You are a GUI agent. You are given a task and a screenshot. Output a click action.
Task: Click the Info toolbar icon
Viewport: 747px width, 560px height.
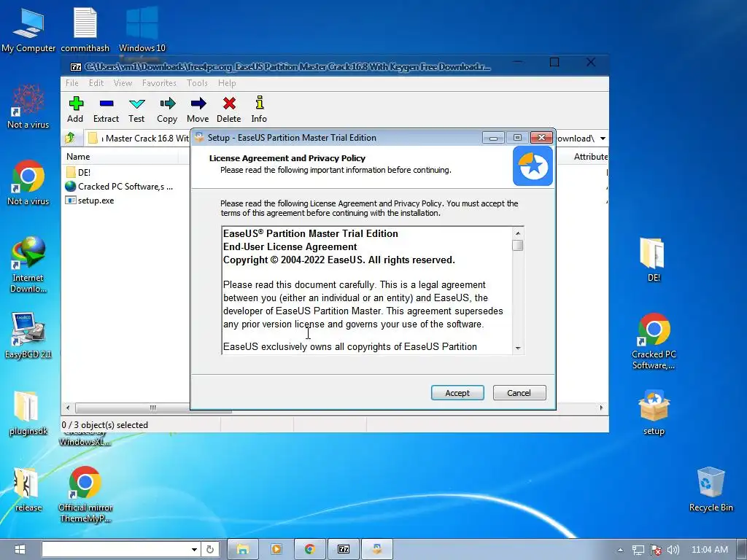click(x=259, y=109)
